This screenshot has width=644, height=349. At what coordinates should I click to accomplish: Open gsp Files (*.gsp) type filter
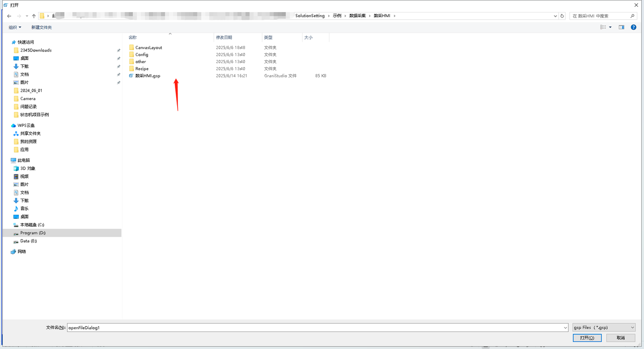click(604, 328)
